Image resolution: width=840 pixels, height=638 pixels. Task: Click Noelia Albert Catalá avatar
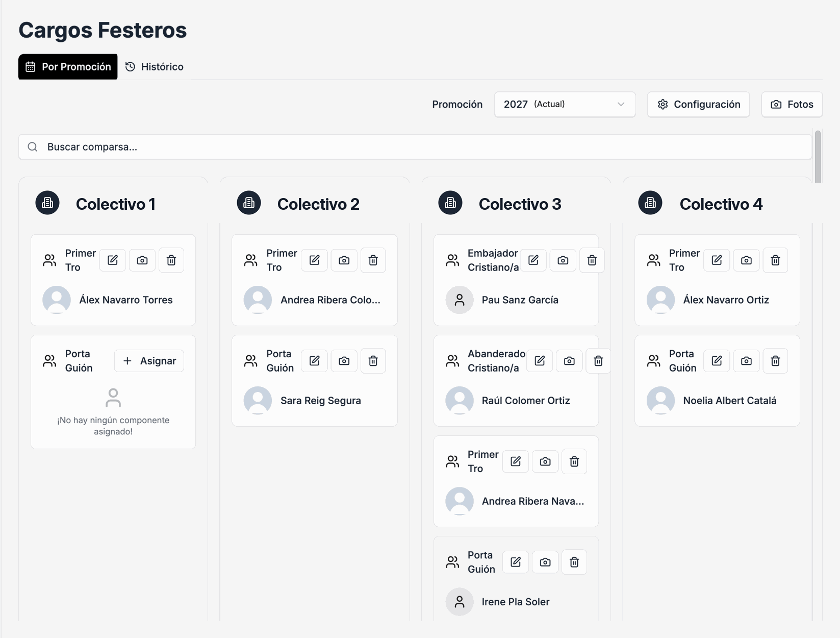click(660, 400)
